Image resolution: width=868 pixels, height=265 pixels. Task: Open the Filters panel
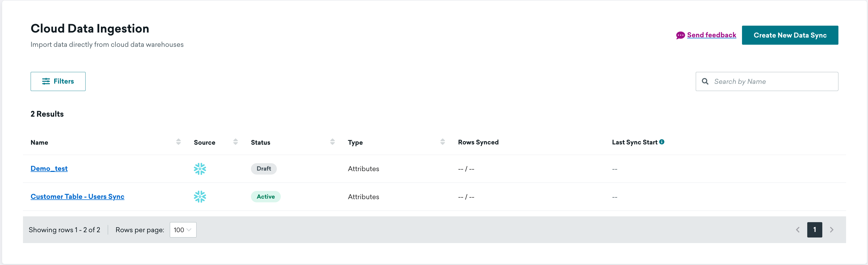tap(58, 81)
